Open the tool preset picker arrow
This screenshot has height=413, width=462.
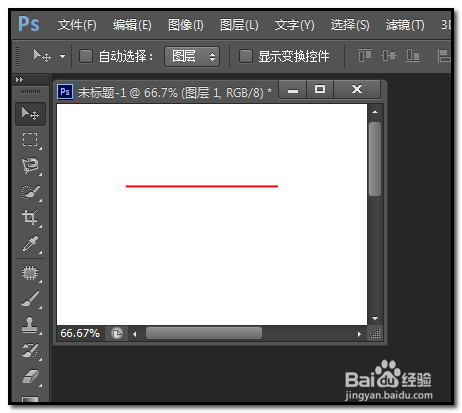click(62, 56)
